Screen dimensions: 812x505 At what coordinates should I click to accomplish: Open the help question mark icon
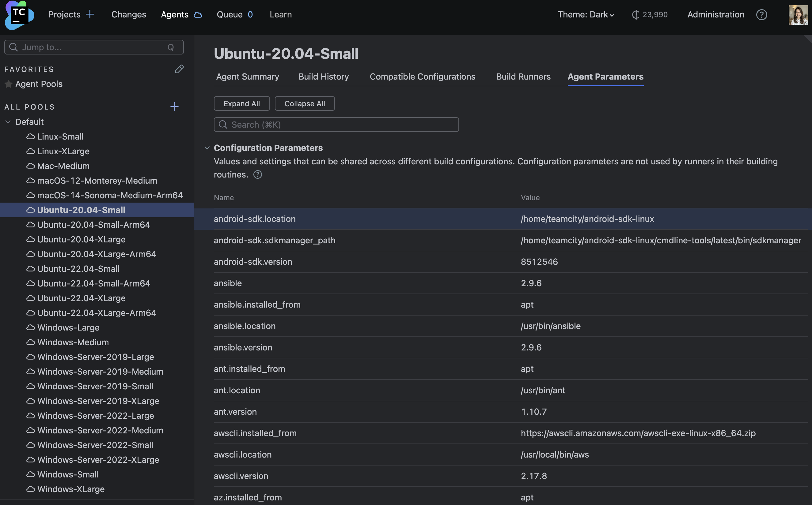761,14
